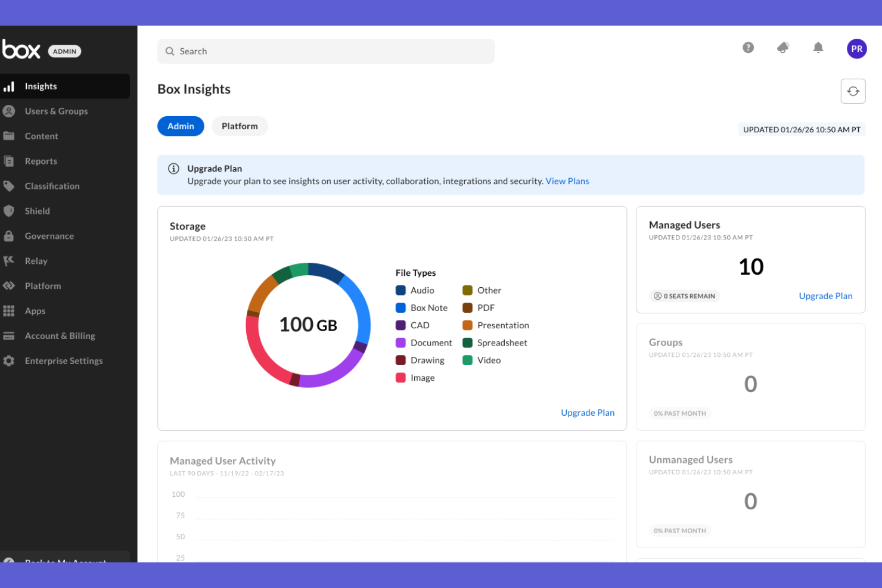Click the Drawing legend swatch
The width and height of the screenshot is (882, 588).
click(x=401, y=360)
